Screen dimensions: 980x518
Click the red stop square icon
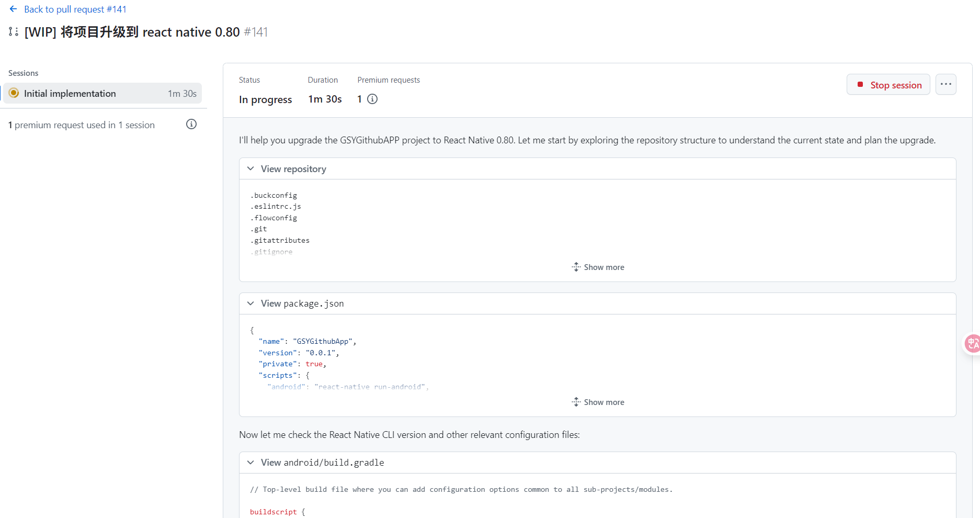pos(860,84)
